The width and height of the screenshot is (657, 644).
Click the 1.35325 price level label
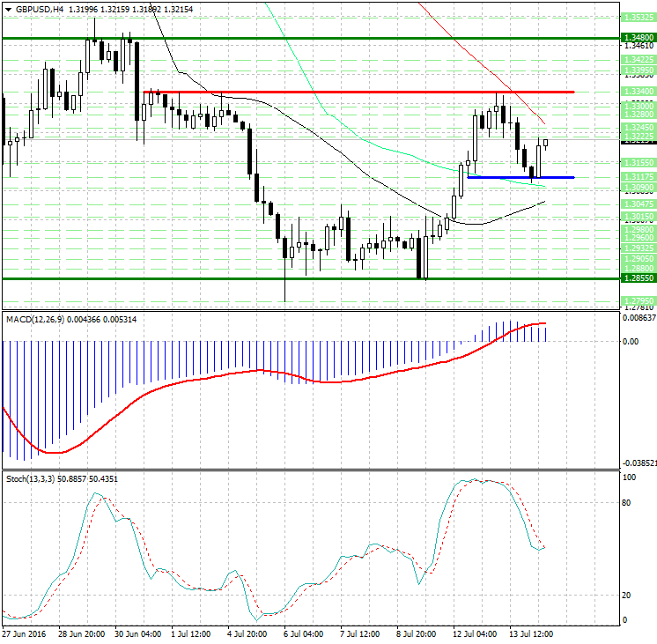(x=639, y=18)
